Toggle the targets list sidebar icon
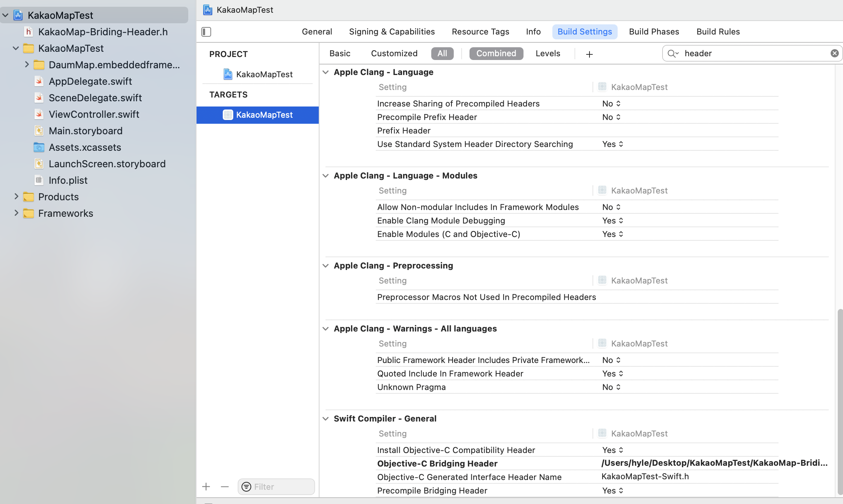The image size is (843, 504). pyautogui.click(x=206, y=32)
